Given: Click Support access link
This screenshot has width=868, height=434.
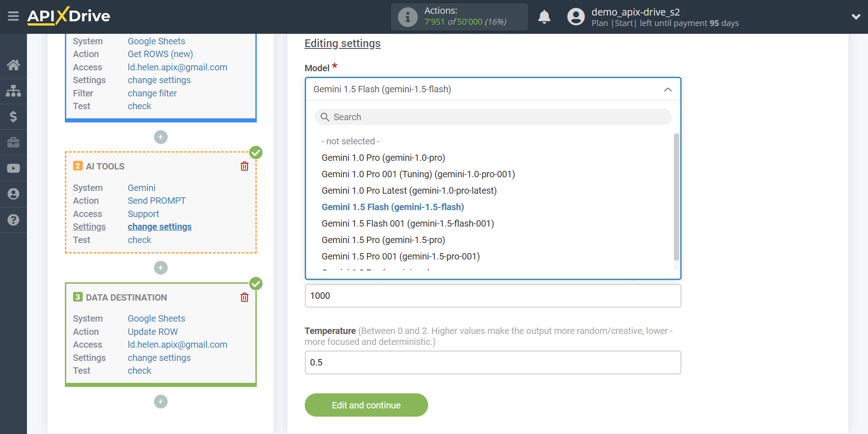Looking at the screenshot, I should tap(143, 214).
